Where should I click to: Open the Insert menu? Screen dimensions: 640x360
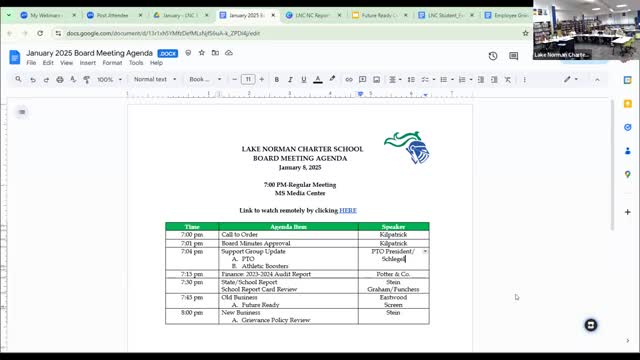coord(88,63)
